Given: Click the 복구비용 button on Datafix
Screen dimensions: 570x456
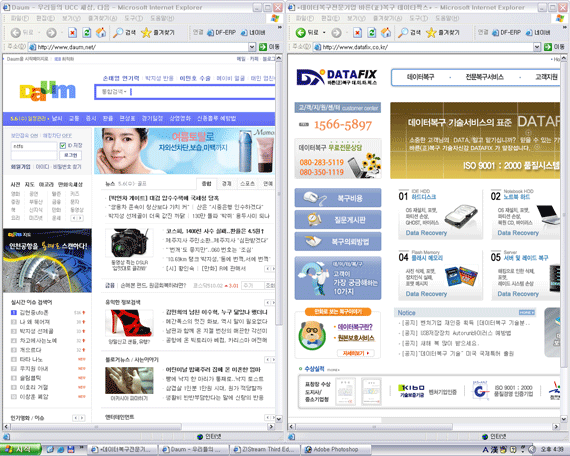Looking at the screenshot, I should (338, 198).
